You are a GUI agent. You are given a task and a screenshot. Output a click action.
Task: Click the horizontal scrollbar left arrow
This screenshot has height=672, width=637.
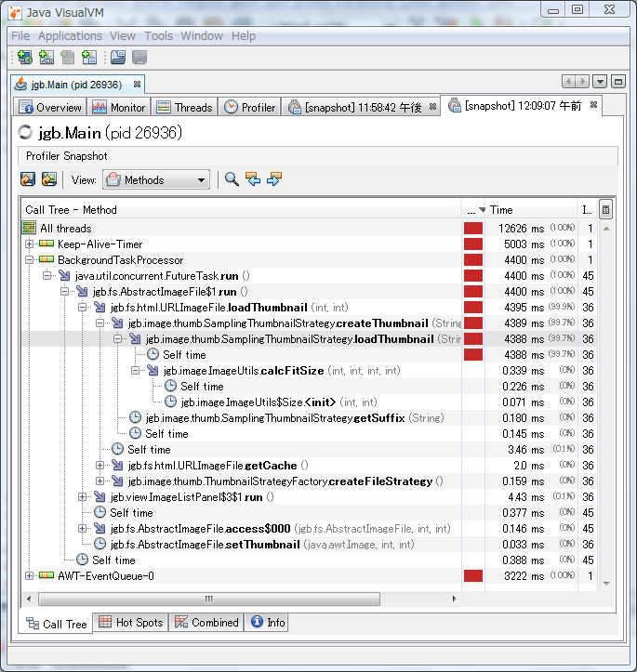click(x=29, y=599)
